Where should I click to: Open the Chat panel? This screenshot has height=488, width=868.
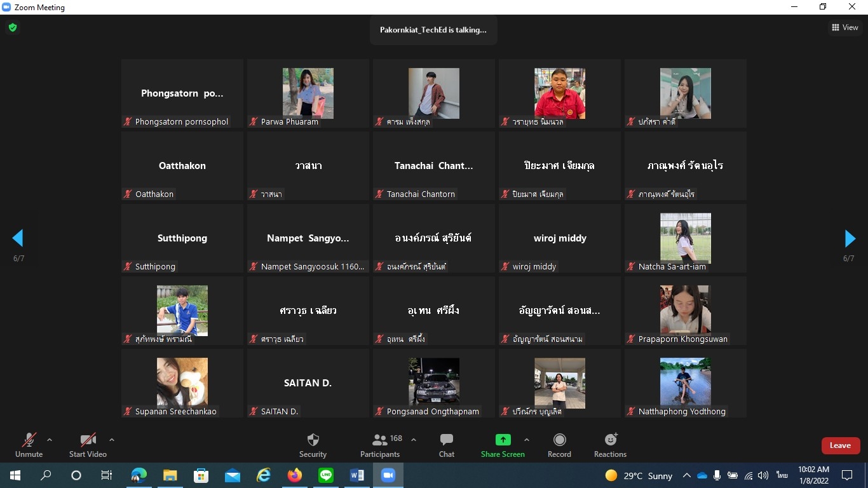(446, 445)
